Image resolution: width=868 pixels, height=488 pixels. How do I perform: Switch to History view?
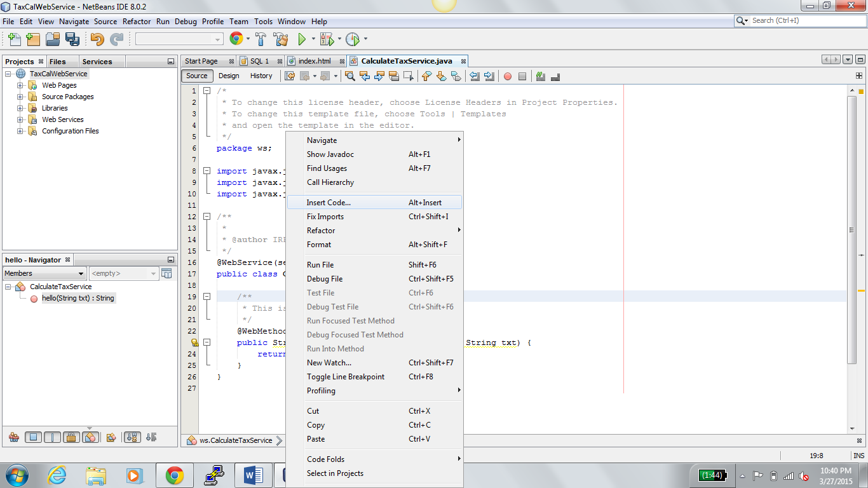261,76
